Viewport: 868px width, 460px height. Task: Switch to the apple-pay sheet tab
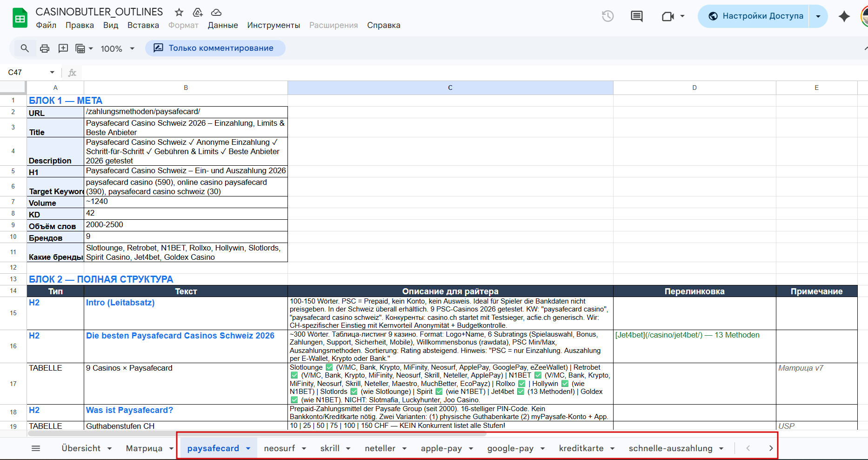[441, 448]
